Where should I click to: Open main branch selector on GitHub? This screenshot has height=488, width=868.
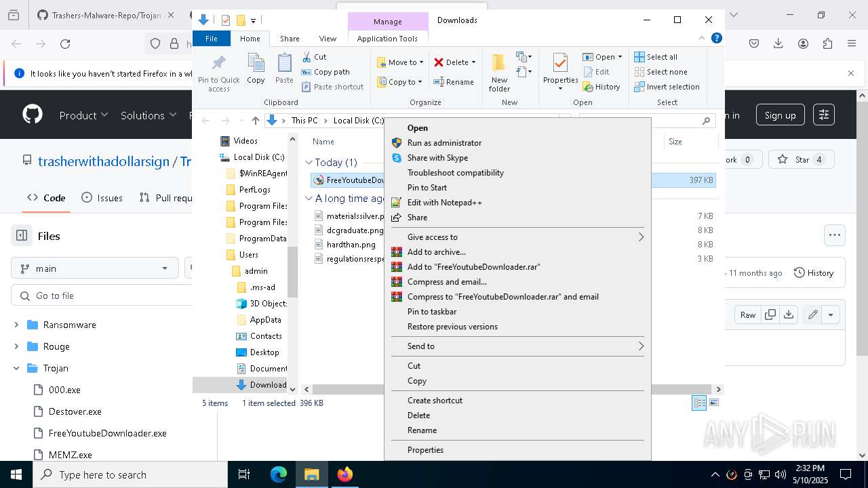point(95,268)
